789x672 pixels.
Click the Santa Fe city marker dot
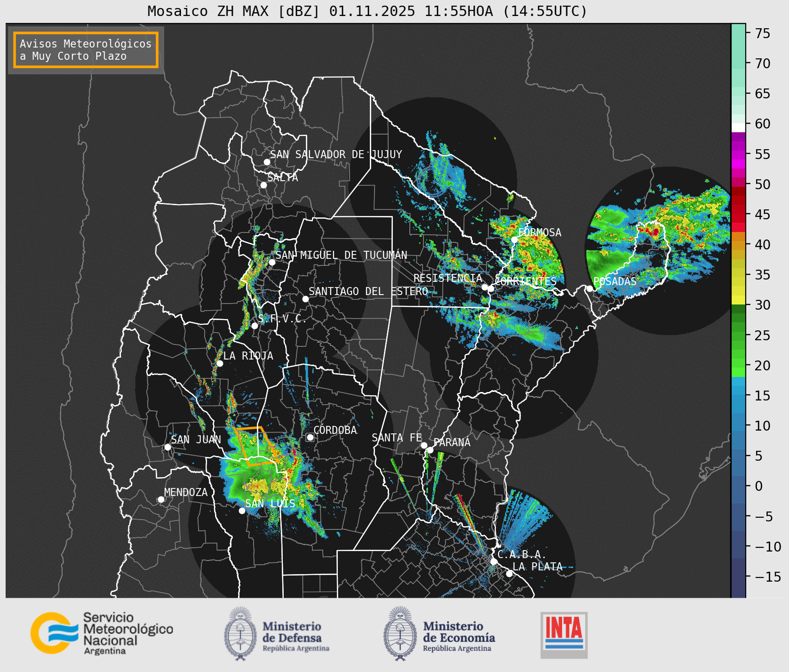(x=424, y=445)
